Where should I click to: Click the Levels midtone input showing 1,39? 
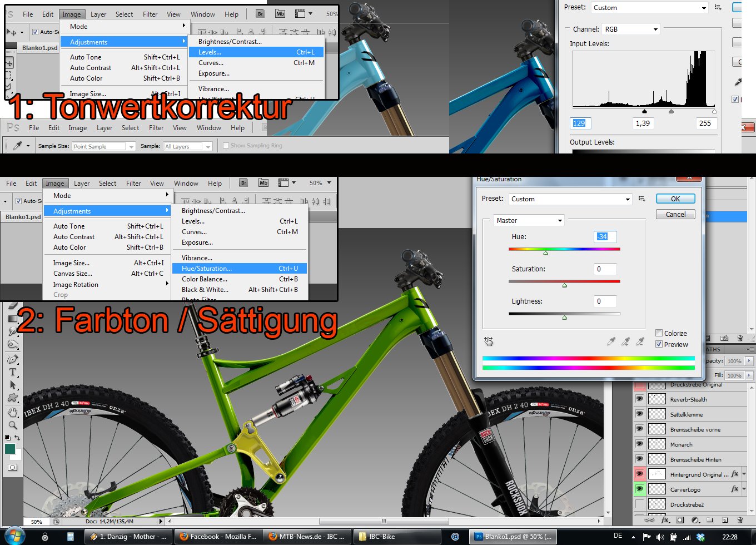pyautogui.click(x=643, y=123)
